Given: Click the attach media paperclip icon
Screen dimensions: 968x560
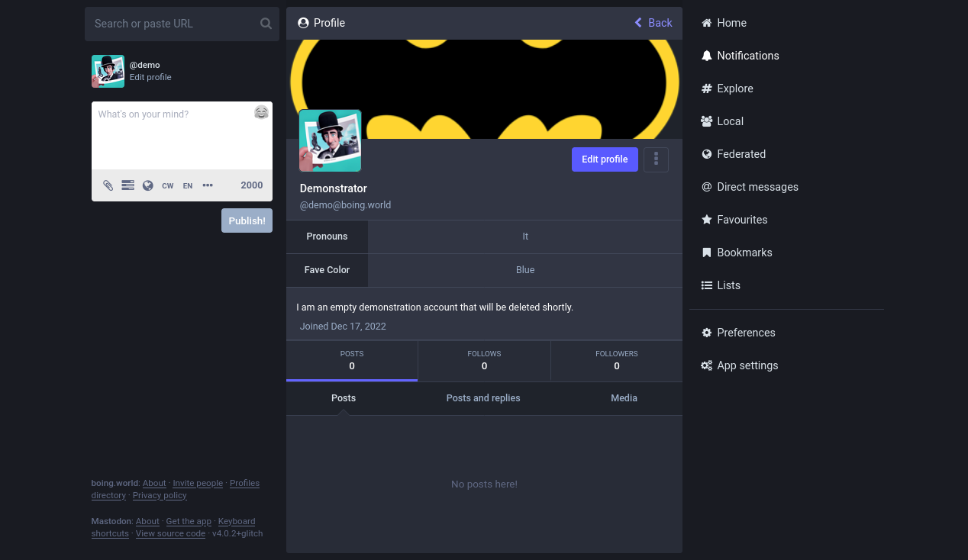Looking at the screenshot, I should 108,185.
